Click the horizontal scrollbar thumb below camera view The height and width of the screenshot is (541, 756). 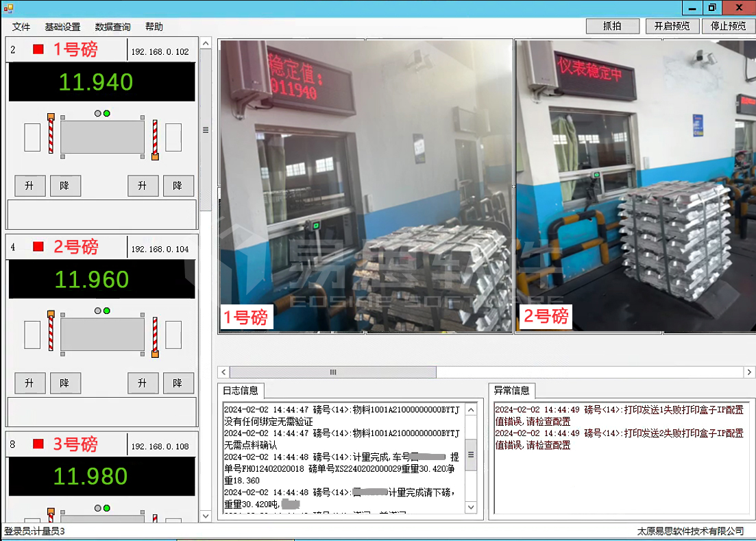click(x=332, y=372)
